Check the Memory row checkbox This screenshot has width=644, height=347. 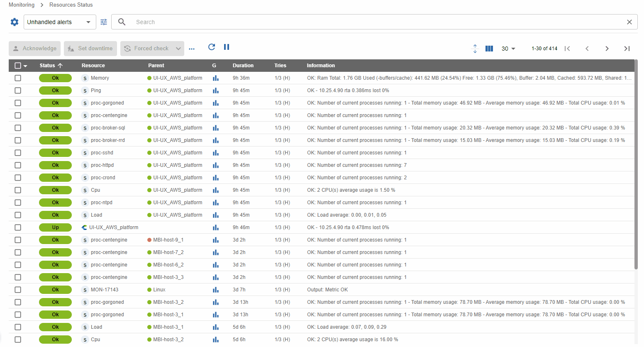18,78
